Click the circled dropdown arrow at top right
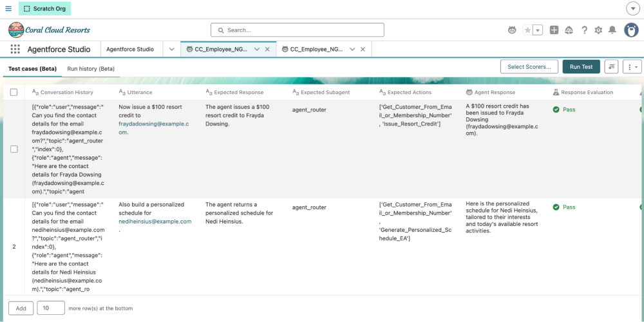 [x=633, y=8]
